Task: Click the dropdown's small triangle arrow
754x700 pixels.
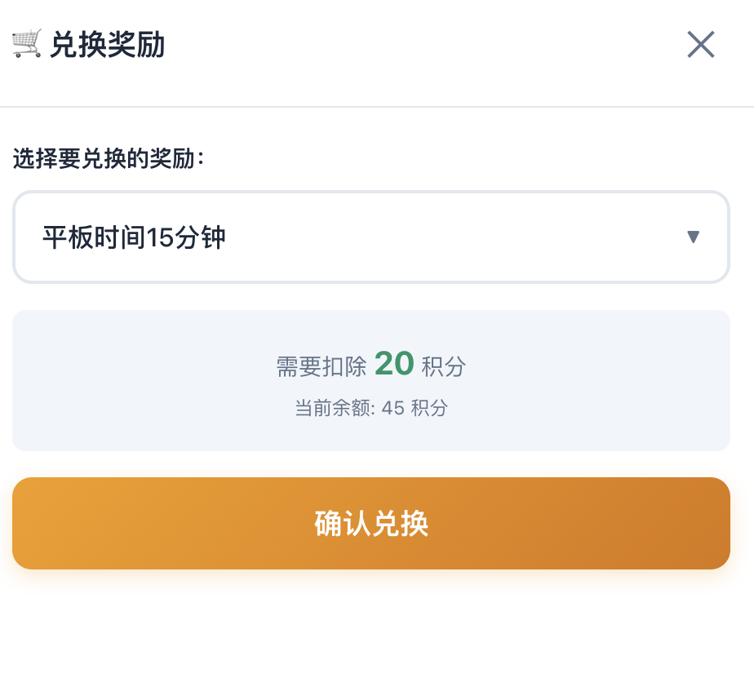Action: [x=693, y=237]
